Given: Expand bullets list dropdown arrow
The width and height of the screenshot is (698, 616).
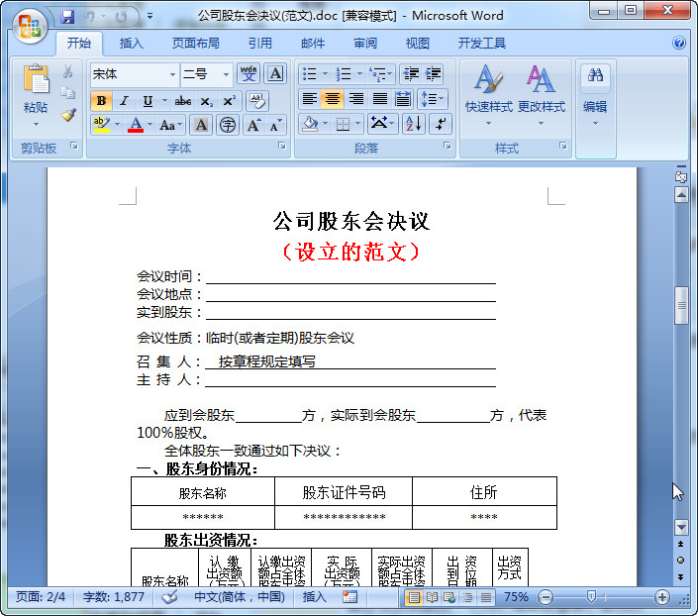Looking at the screenshot, I should [x=325, y=74].
